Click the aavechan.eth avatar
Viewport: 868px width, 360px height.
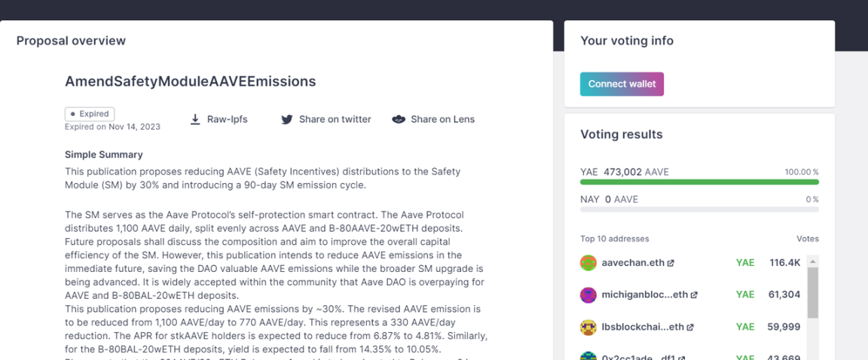pos(588,263)
